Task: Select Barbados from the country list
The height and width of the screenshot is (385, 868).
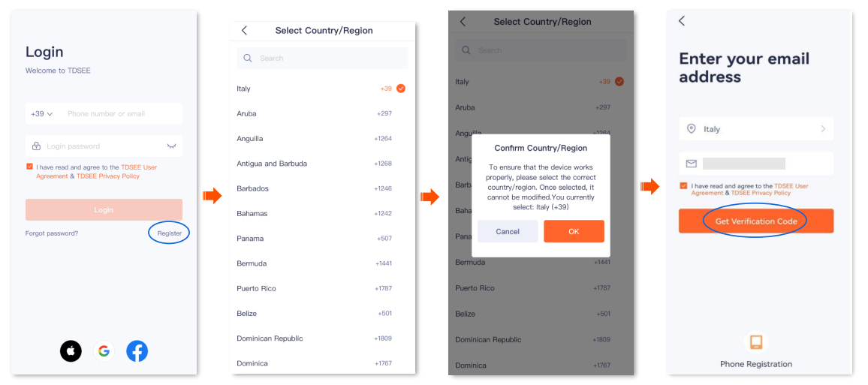Action: point(252,188)
